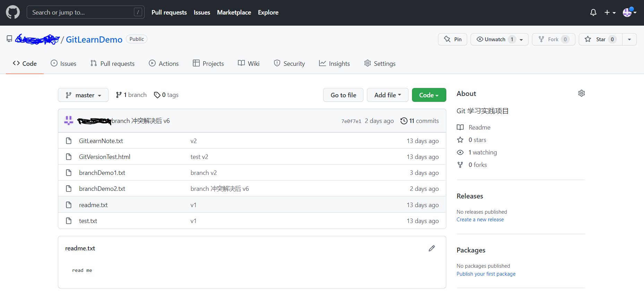Click the readme.txt header in preview box
This screenshot has width=644, height=293.
tap(80, 248)
